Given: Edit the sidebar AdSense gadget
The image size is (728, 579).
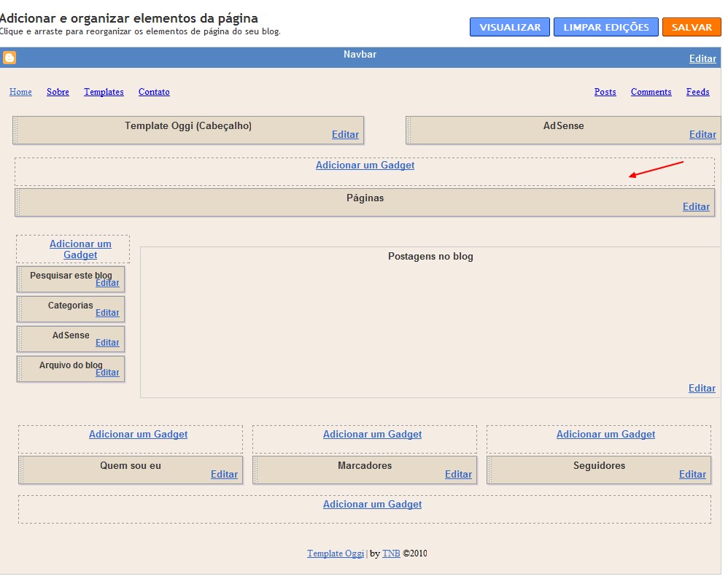Looking at the screenshot, I should (x=107, y=342).
